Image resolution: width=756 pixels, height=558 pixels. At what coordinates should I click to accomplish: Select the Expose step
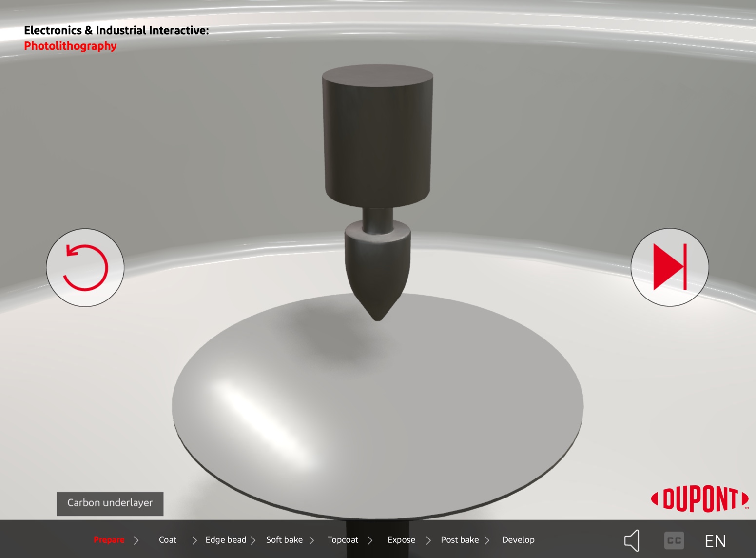coord(401,540)
